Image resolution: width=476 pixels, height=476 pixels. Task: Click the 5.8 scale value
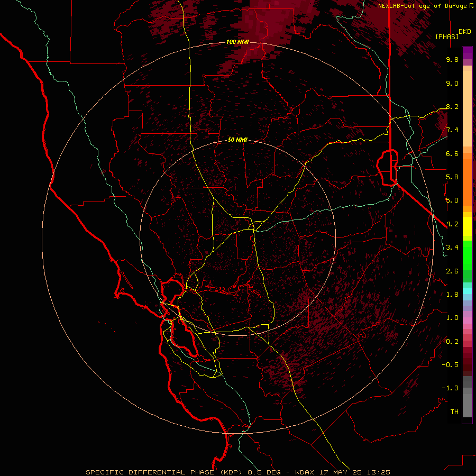click(452, 177)
